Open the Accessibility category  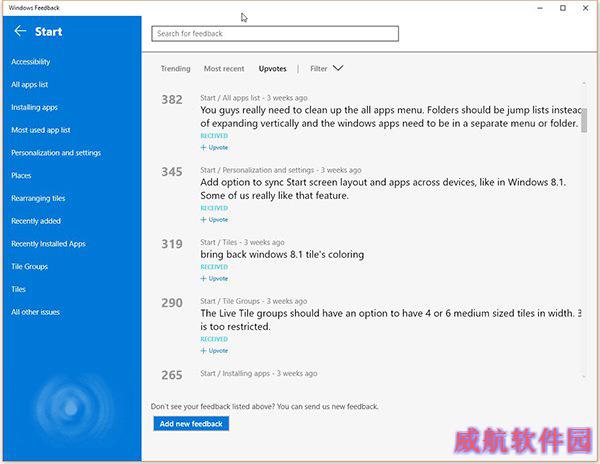pyautogui.click(x=31, y=62)
